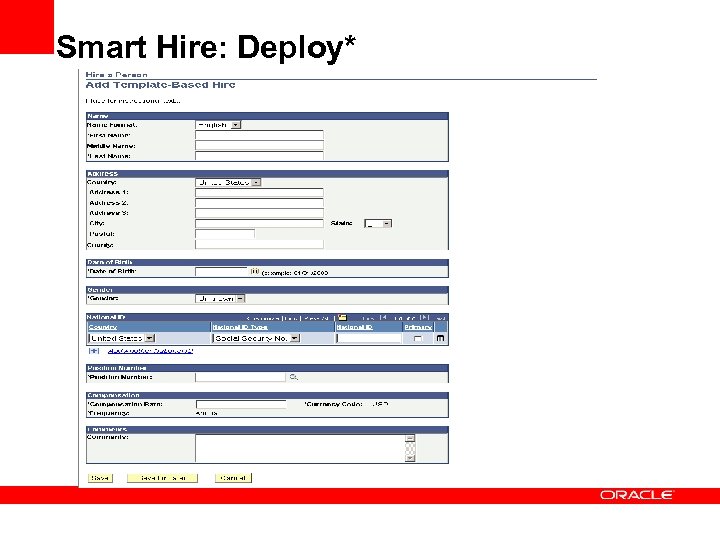This screenshot has width=720, height=540.
Task: Sort by National ID column header
Action: click(x=354, y=327)
